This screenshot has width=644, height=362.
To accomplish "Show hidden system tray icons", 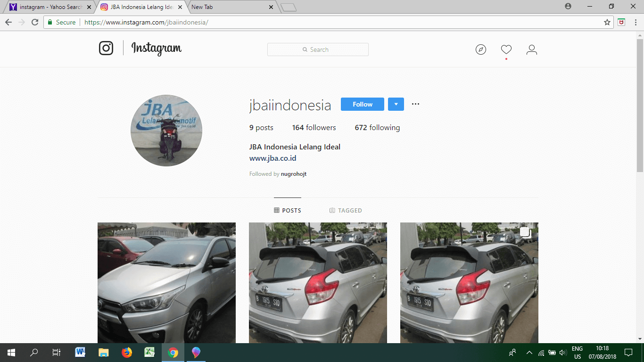I will tap(529, 353).
